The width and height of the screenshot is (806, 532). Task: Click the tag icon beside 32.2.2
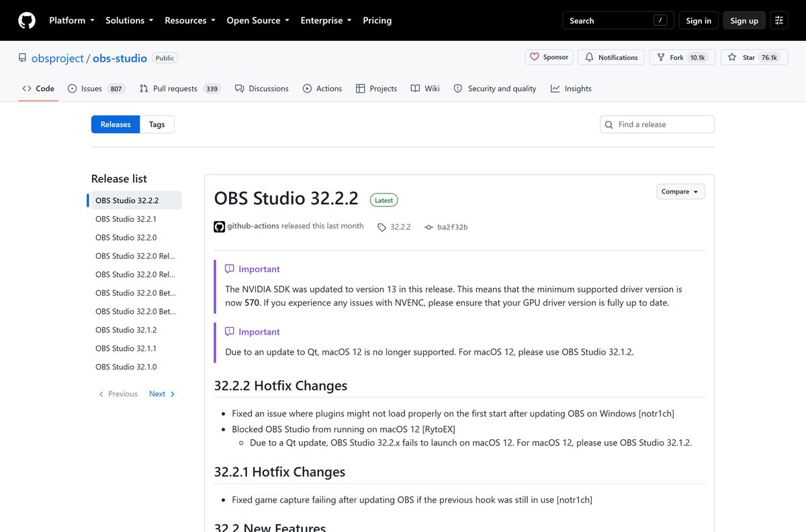382,227
